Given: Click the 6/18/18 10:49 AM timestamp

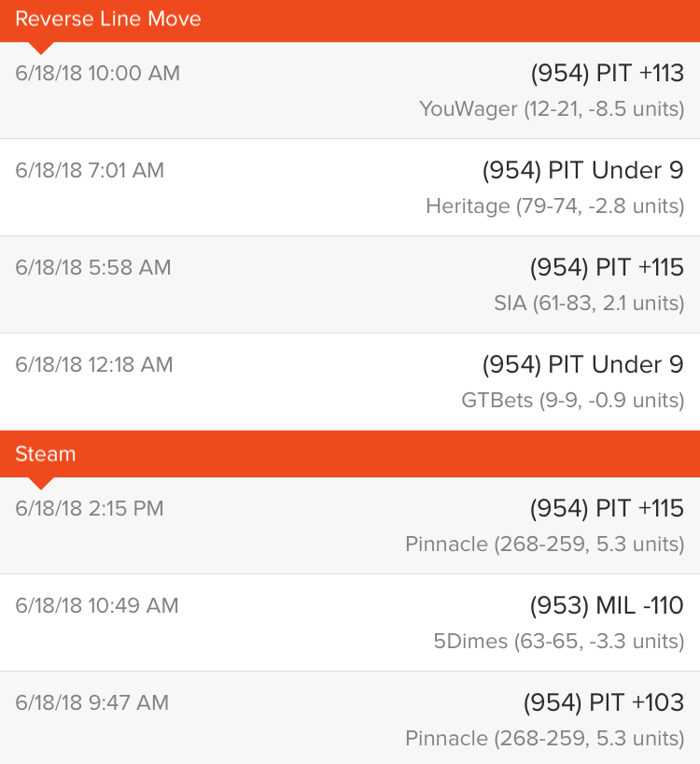Looking at the screenshot, I should (97, 605).
